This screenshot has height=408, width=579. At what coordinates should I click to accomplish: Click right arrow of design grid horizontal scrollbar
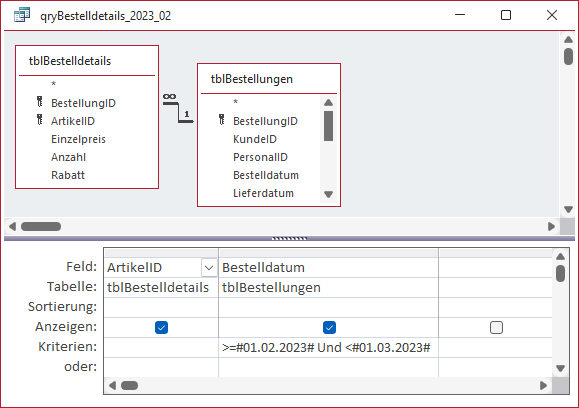click(543, 385)
